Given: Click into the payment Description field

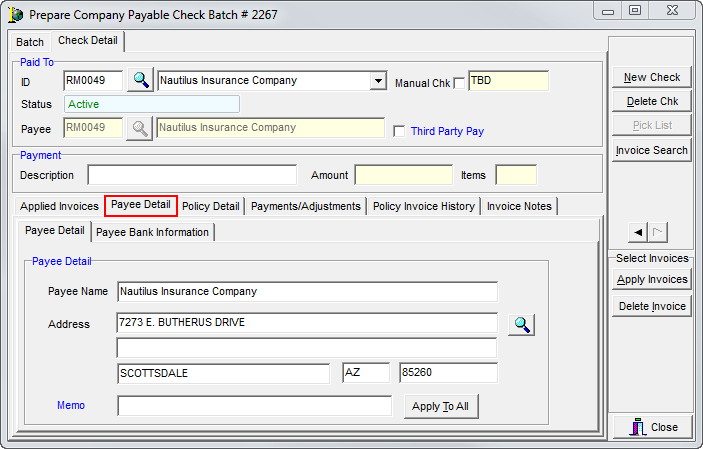Looking at the screenshot, I should (191, 175).
